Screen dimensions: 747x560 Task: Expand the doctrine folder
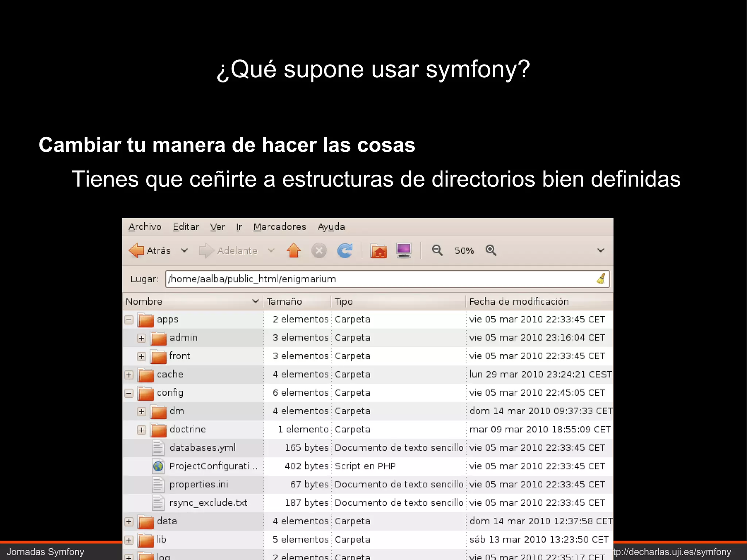tap(142, 430)
